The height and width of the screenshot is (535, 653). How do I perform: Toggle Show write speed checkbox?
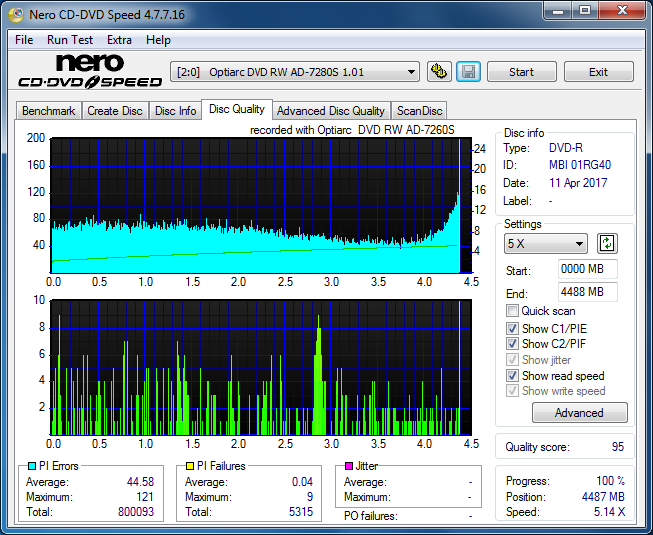pyautogui.click(x=512, y=391)
